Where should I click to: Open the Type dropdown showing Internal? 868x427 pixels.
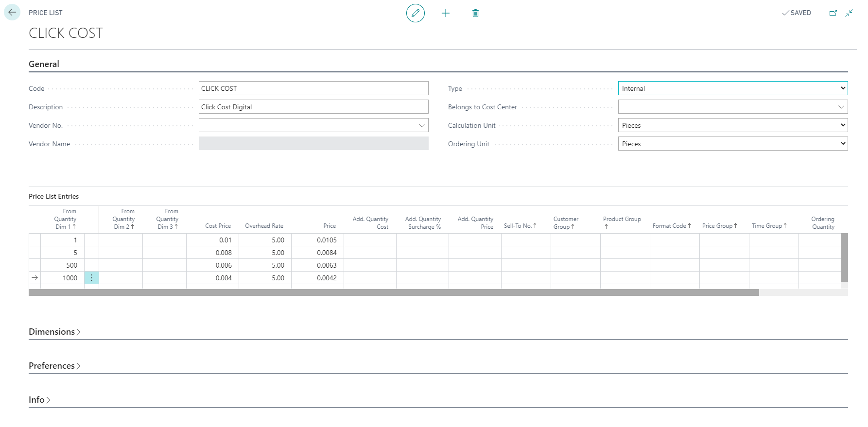(733, 88)
